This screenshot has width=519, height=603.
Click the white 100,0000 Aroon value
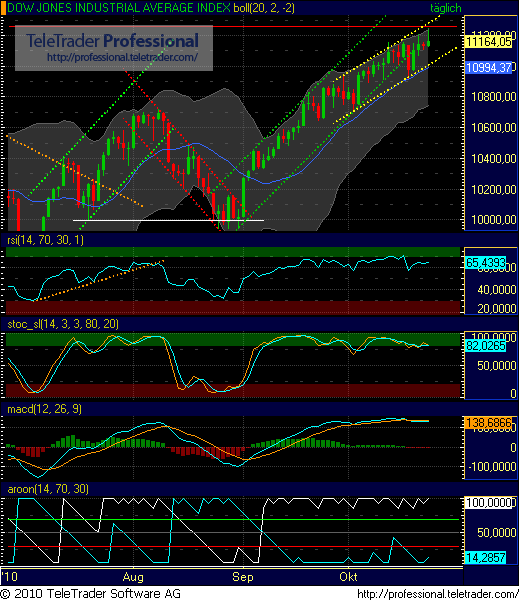(489, 503)
